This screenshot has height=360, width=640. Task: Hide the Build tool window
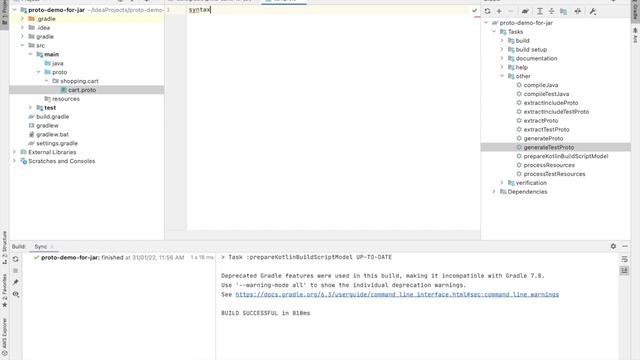625,246
